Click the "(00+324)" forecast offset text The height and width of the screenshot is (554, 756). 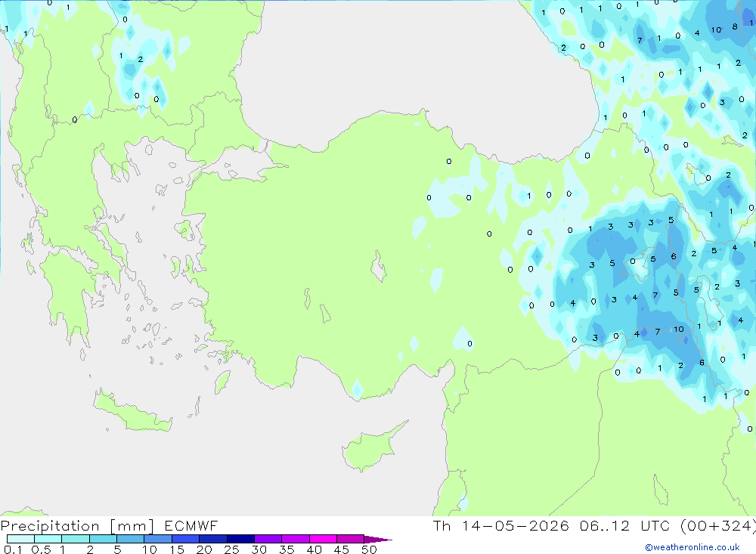(x=718, y=525)
